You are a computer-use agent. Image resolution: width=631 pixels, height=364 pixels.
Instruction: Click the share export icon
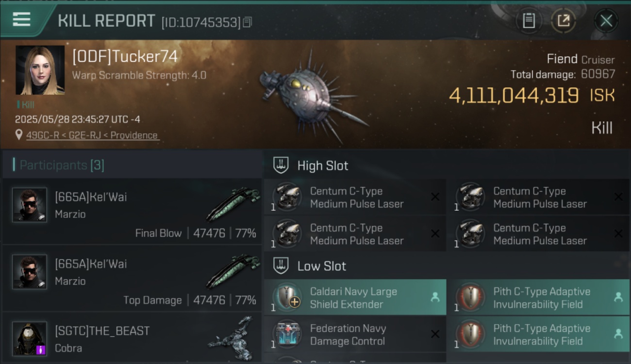[x=564, y=21]
